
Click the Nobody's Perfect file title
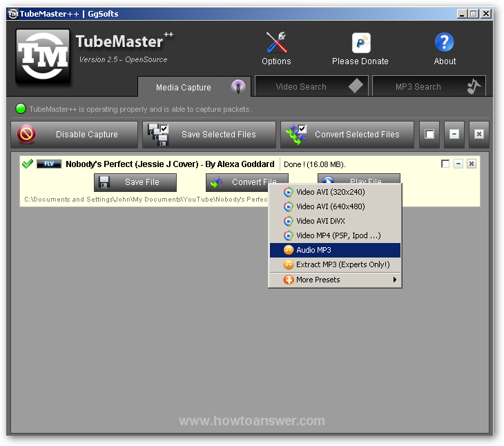click(170, 164)
